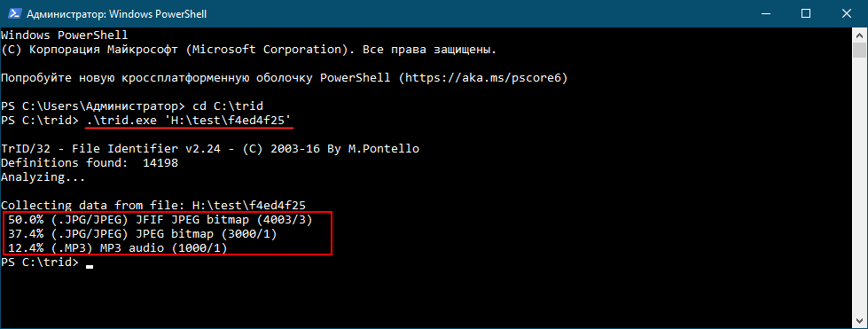This screenshot has height=329, width=868.
Task: Click the Analyzing... status line
Action: [x=43, y=177]
